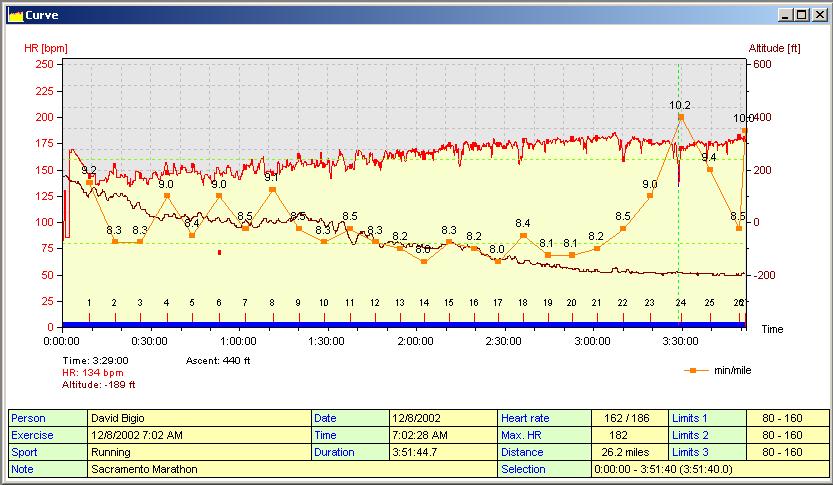Click lap marker 12 on time axis
833x485 pixels.
coord(375,303)
